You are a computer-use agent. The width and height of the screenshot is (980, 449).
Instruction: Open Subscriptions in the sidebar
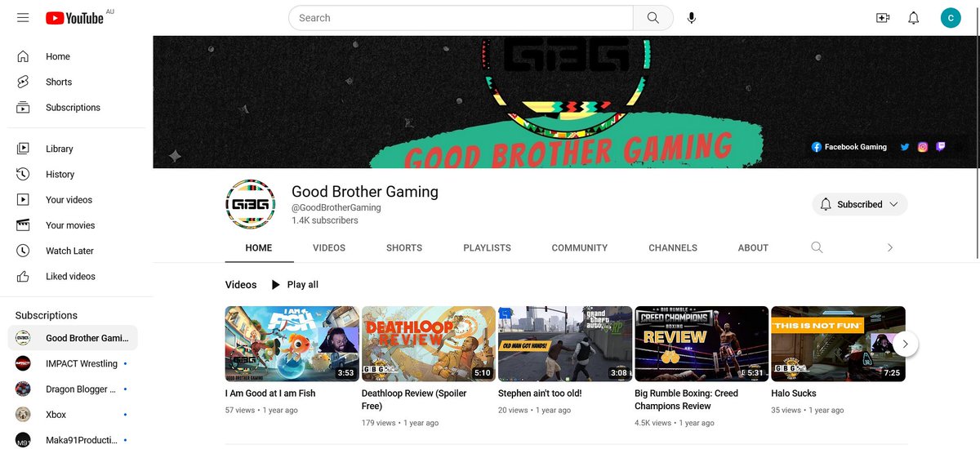77,107
